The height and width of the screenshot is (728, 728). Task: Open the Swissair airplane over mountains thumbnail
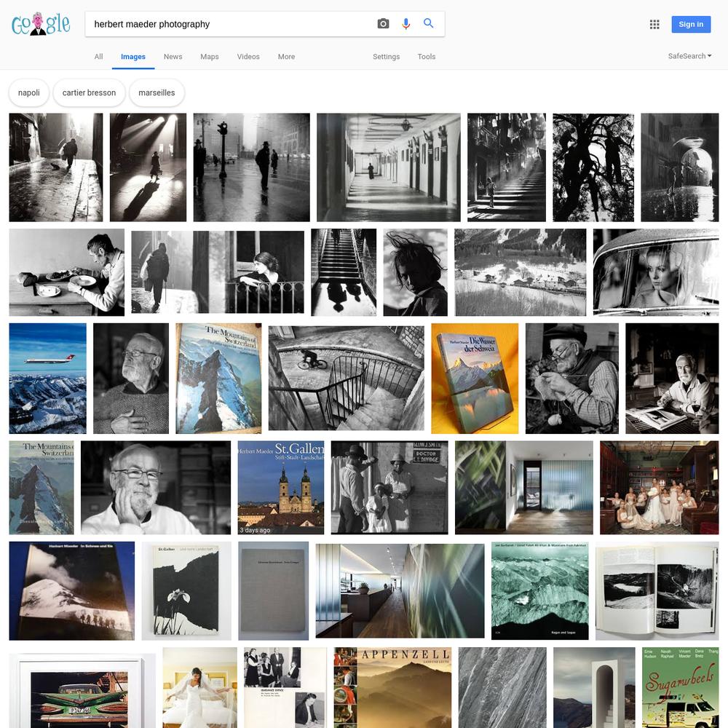(48, 379)
